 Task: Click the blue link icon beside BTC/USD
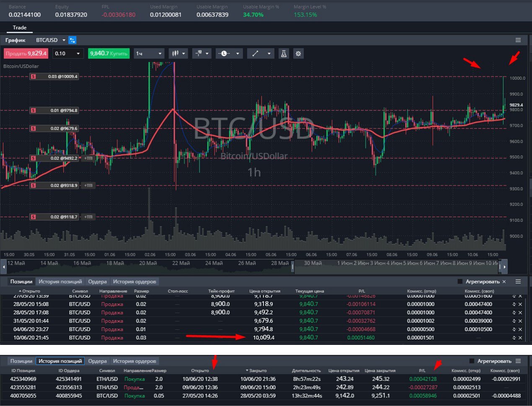click(72, 40)
